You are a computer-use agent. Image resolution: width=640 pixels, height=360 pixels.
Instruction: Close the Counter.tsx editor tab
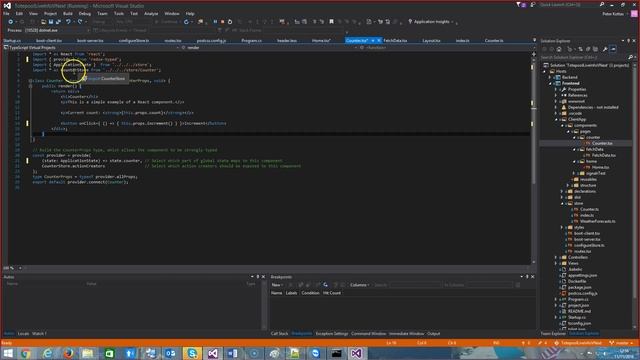point(379,41)
